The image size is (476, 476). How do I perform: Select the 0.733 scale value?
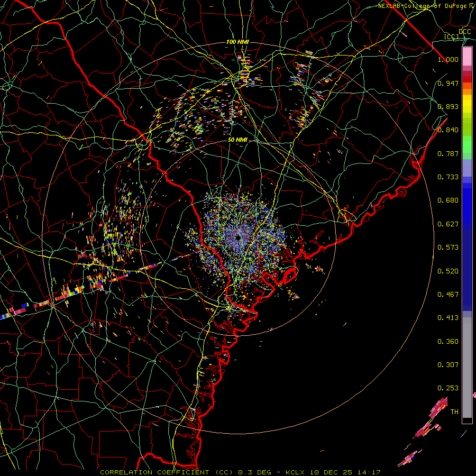point(448,177)
